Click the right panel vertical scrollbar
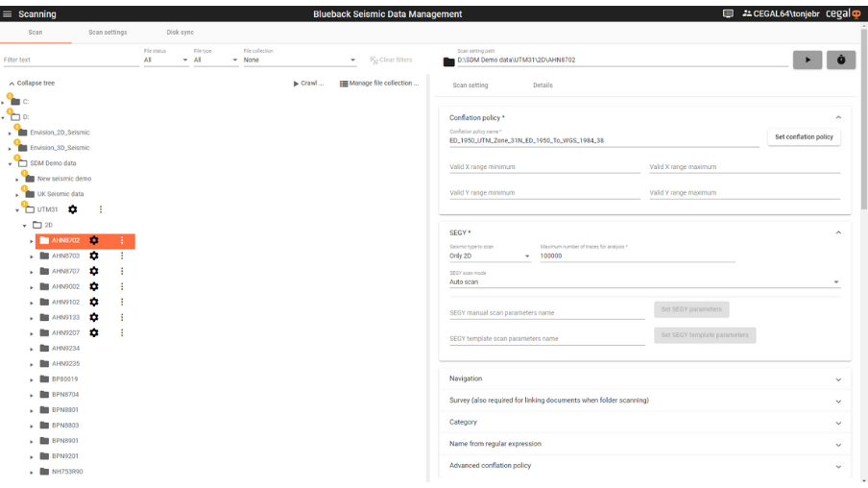 tap(864, 119)
